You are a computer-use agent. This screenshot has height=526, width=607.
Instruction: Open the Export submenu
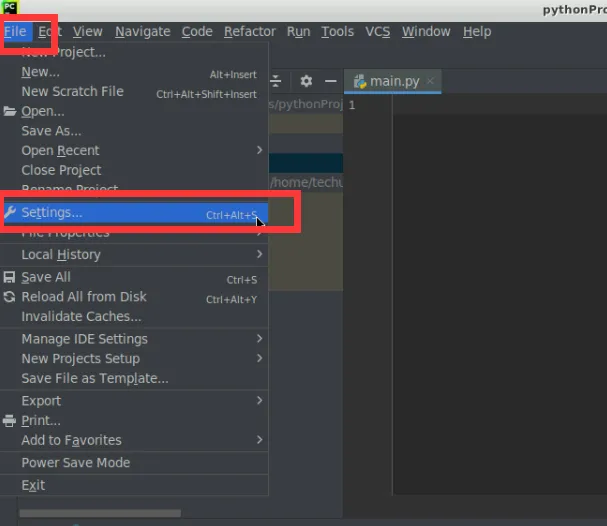click(134, 401)
